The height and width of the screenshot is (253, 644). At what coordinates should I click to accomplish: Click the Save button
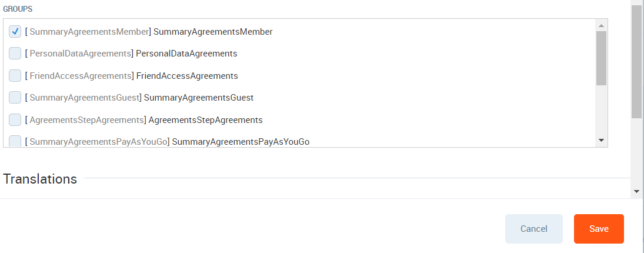tap(599, 229)
